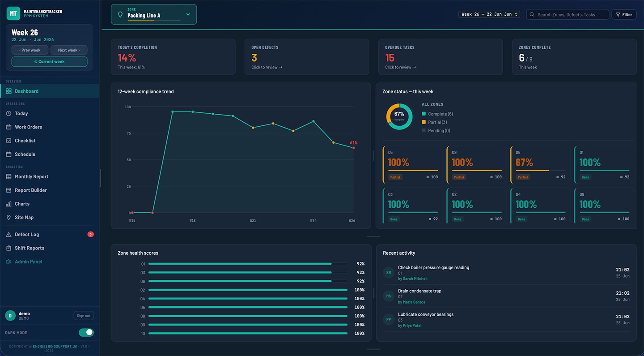Select the Complete (6) legend entry
Viewport: 644px width, 356px height.
coord(437,114)
